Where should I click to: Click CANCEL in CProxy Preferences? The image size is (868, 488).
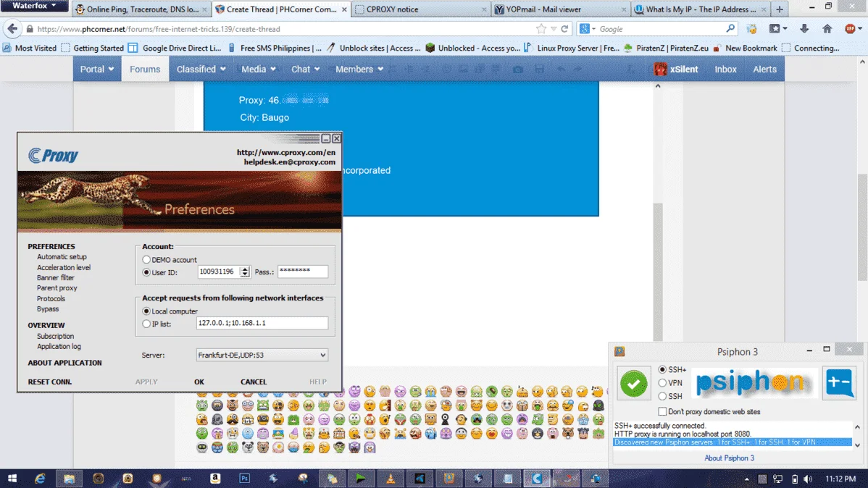click(254, 382)
